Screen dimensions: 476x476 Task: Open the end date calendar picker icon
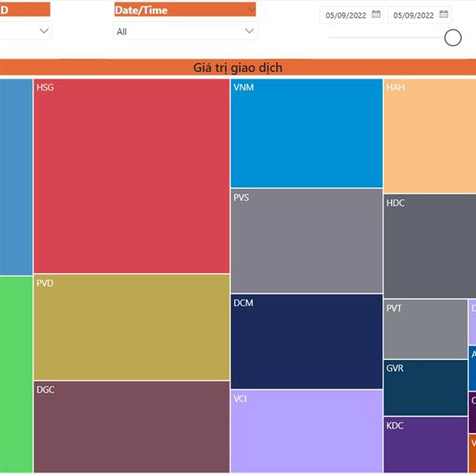tap(443, 14)
